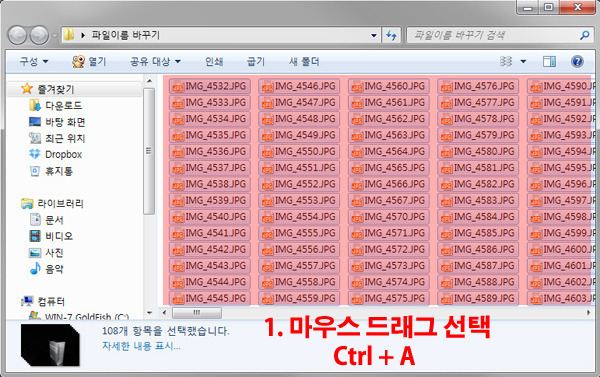
Task: Select file IMG_4546.JPG
Action: 299,86
